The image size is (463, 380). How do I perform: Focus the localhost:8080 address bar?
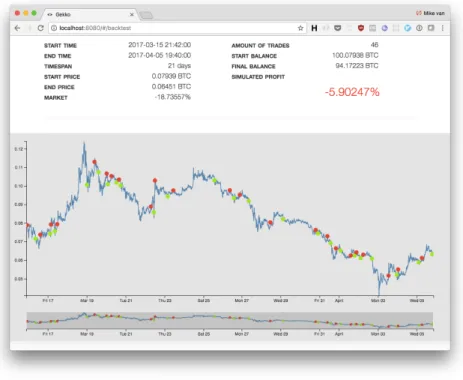click(x=177, y=28)
